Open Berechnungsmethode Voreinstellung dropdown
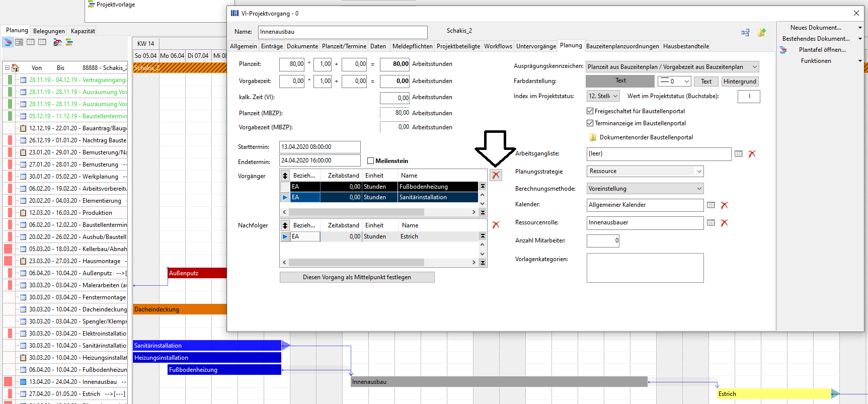 (699, 189)
